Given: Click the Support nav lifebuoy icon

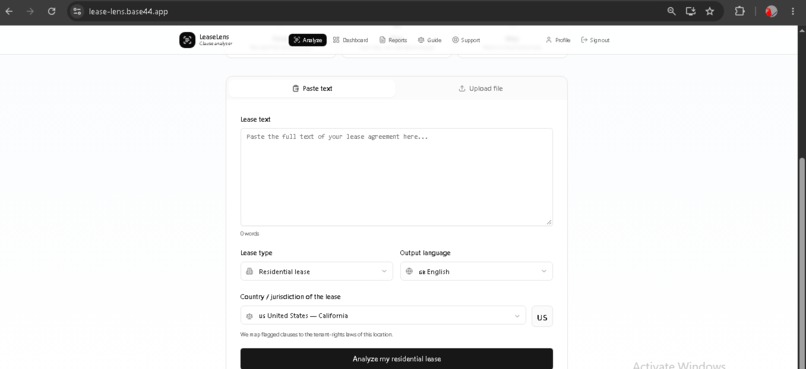Looking at the screenshot, I should [x=455, y=40].
